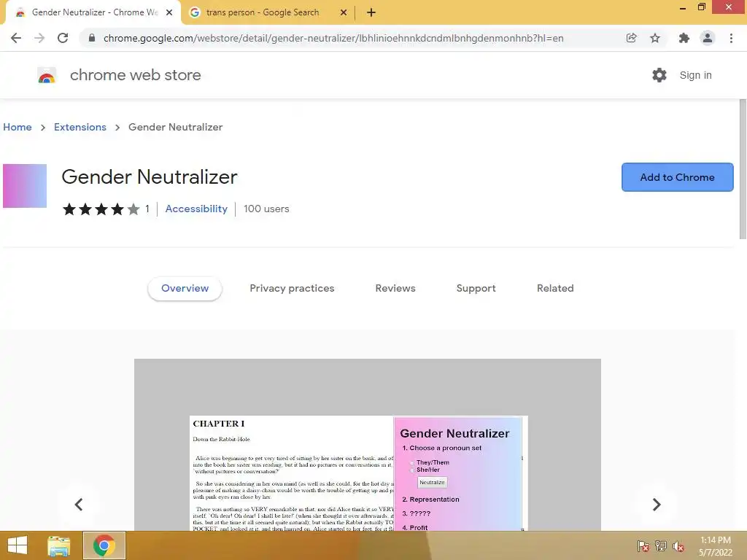Click the chrome web store header title
This screenshot has height=560, width=747.
[135, 75]
